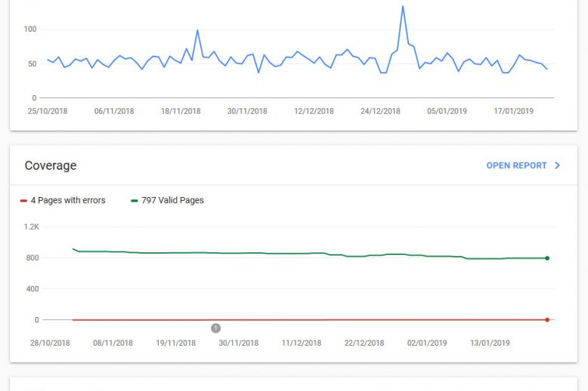Click the green endpoint dot on valid pages line
Screen dimensions: 588x391
click(547, 258)
